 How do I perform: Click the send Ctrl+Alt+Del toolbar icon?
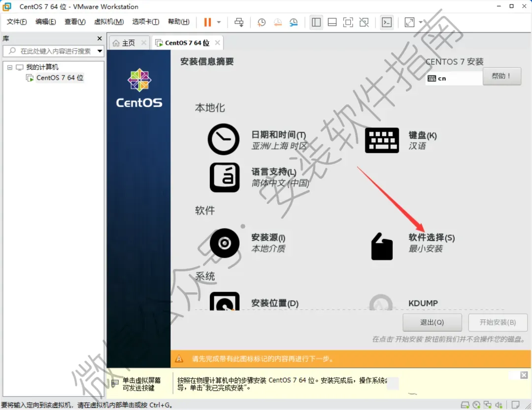click(x=239, y=22)
